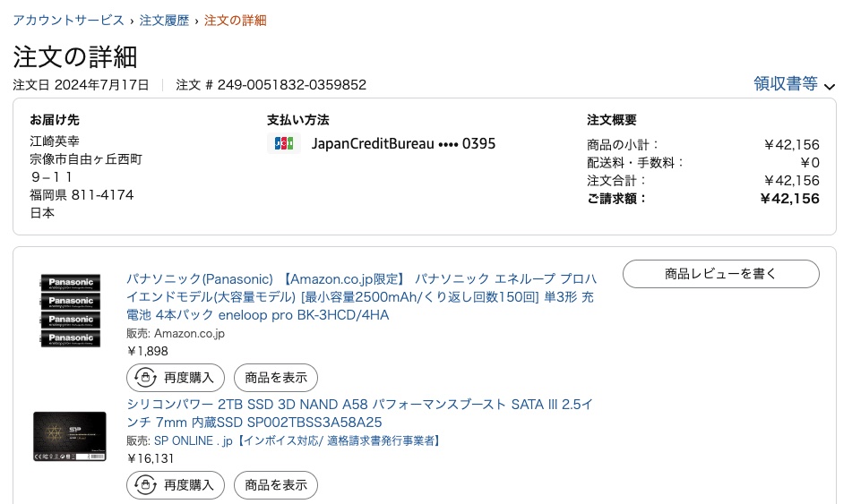
Task: Open the シリコンパワー 2TB SSD title link
Action: click(359, 413)
